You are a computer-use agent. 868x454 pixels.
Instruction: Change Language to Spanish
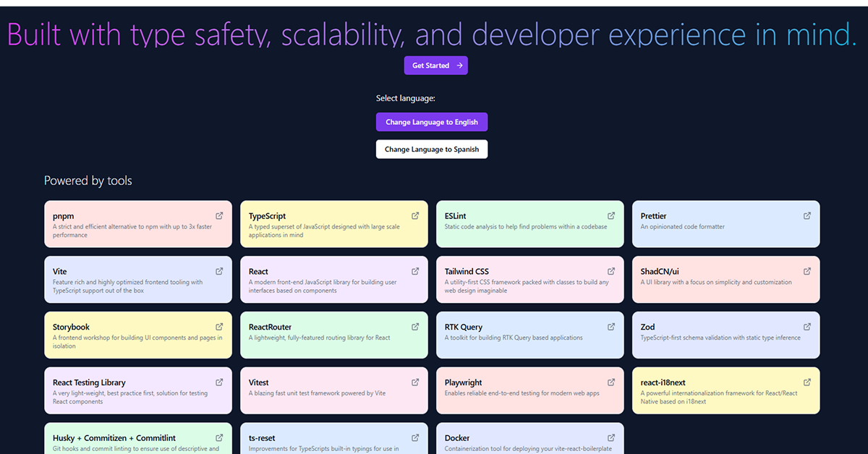[x=431, y=149]
